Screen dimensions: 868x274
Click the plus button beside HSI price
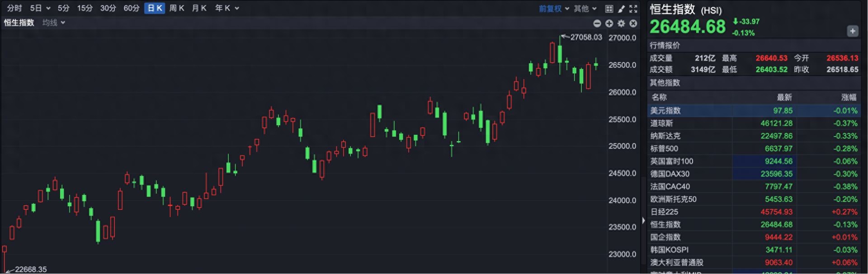click(x=852, y=31)
